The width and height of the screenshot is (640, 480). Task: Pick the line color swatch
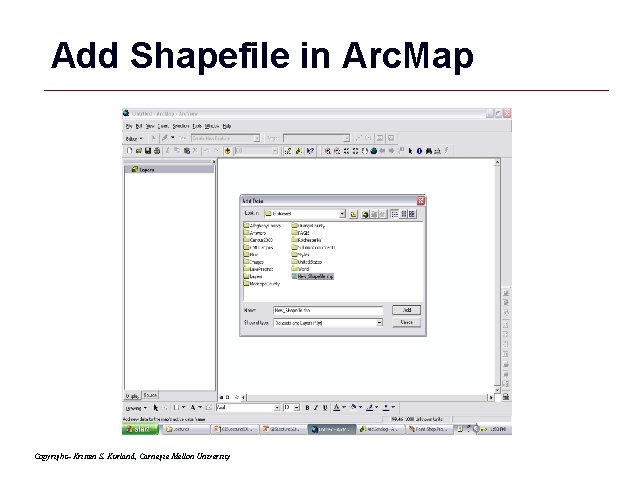coord(370,407)
